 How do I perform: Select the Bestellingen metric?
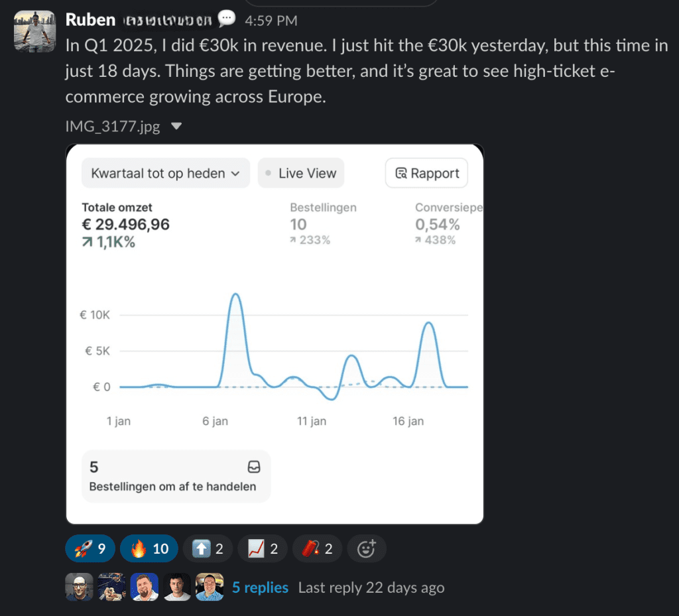pos(323,223)
